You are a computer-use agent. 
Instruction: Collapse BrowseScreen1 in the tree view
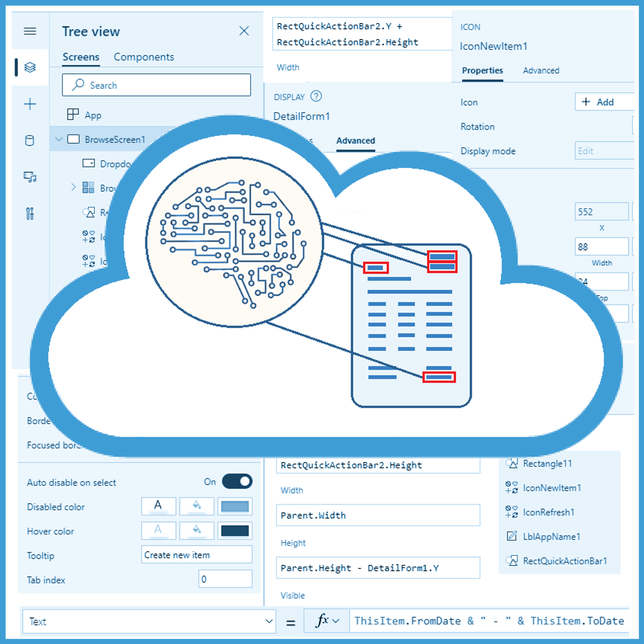(59, 139)
